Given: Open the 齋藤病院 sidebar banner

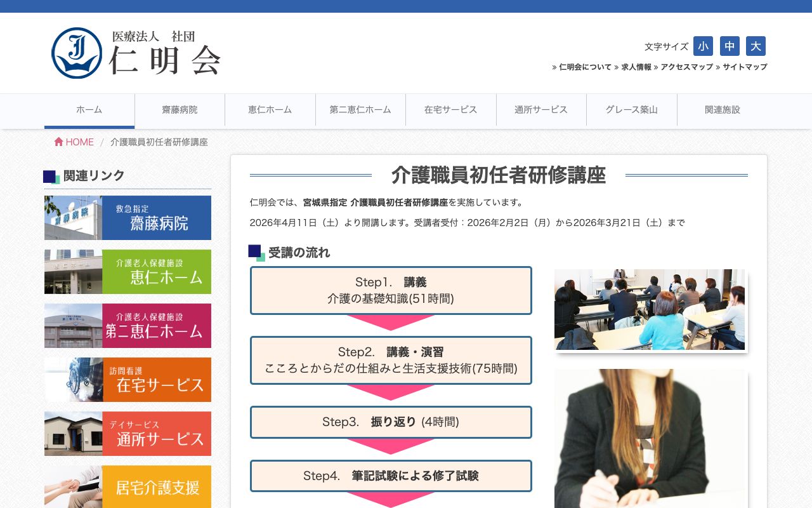Looking at the screenshot, I should [x=128, y=218].
